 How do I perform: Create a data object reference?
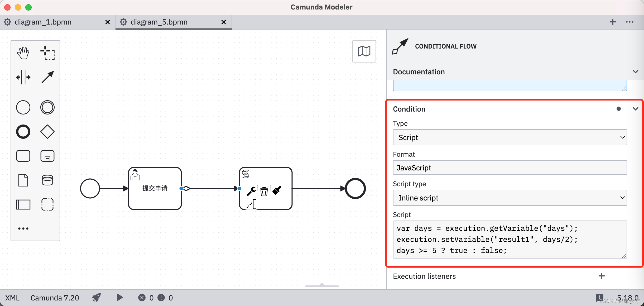click(23, 180)
